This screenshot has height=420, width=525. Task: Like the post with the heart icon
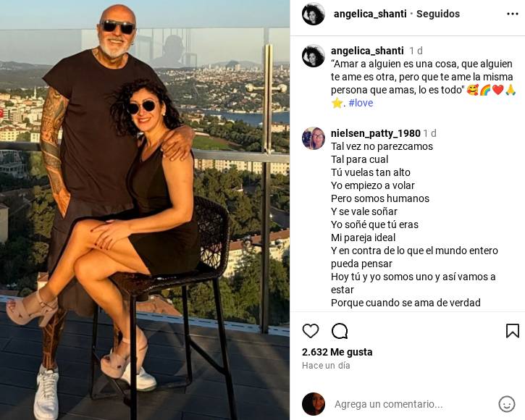(311, 331)
